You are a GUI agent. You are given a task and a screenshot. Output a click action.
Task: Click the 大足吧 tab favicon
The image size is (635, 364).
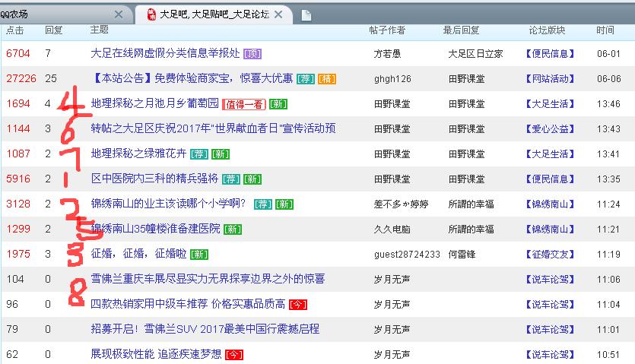point(151,14)
